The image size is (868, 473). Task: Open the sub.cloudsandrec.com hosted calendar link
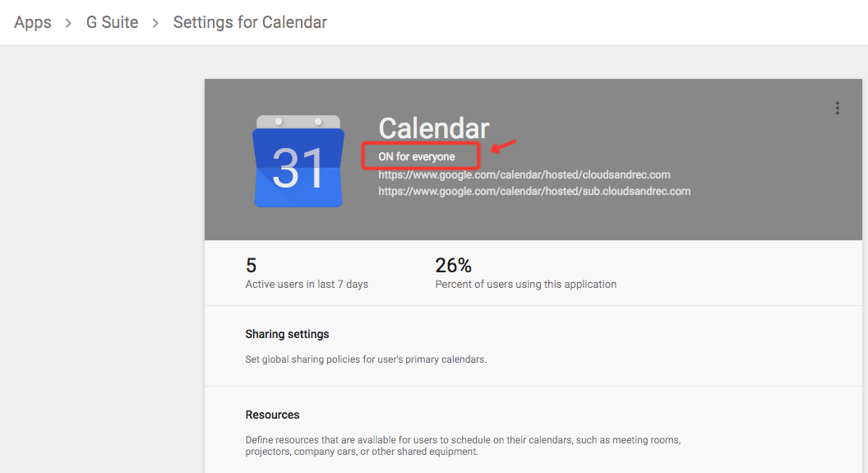[x=534, y=192]
